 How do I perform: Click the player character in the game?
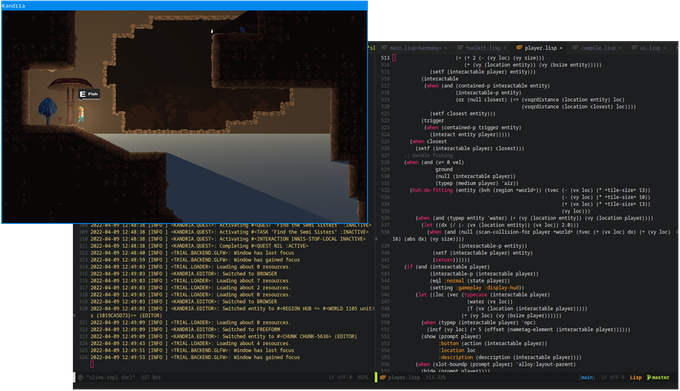coord(81,115)
